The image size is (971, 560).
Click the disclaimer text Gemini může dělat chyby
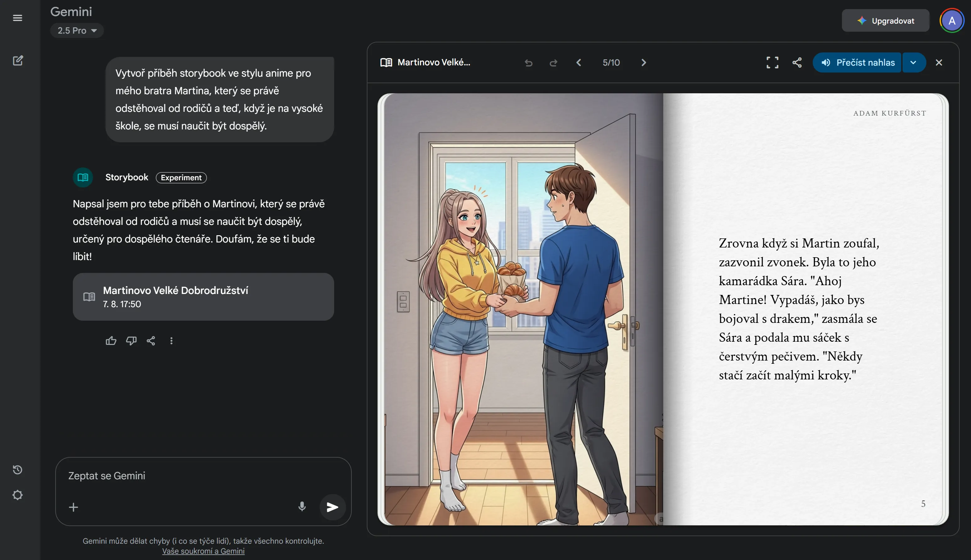coord(203,541)
